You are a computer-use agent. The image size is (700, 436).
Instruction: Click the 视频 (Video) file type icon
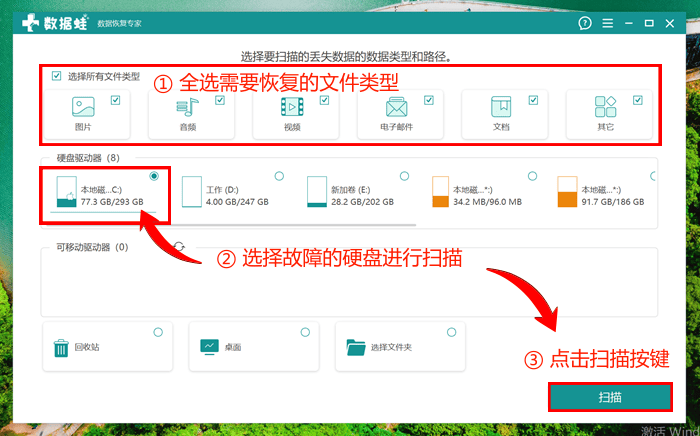(292, 108)
